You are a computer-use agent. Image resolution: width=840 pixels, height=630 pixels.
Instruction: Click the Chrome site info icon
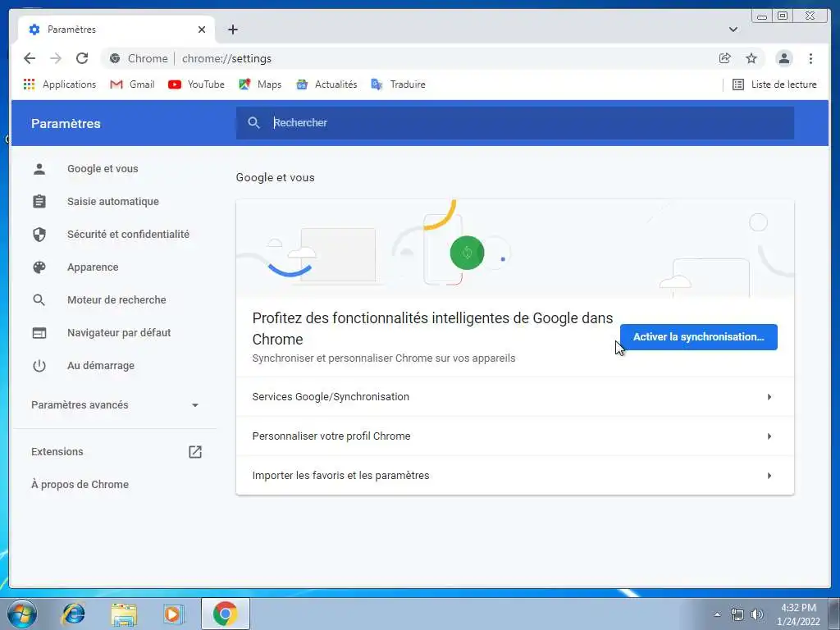(115, 58)
